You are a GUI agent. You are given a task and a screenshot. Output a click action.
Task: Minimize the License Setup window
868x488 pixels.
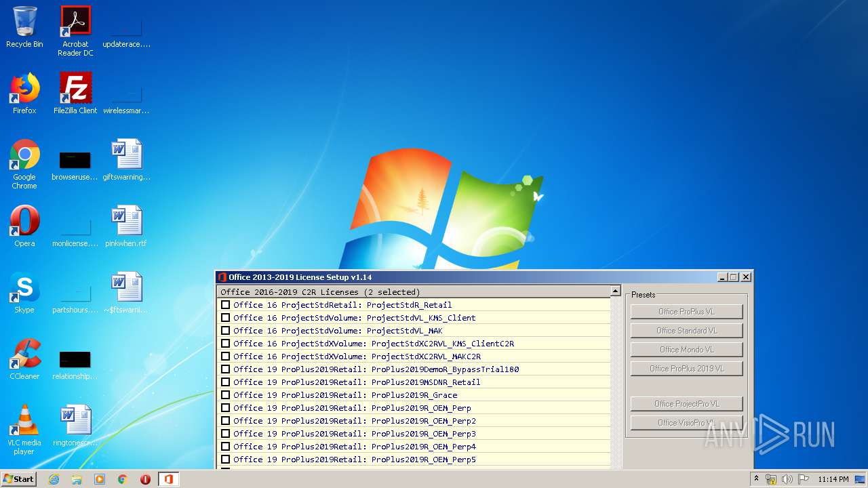(x=723, y=277)
